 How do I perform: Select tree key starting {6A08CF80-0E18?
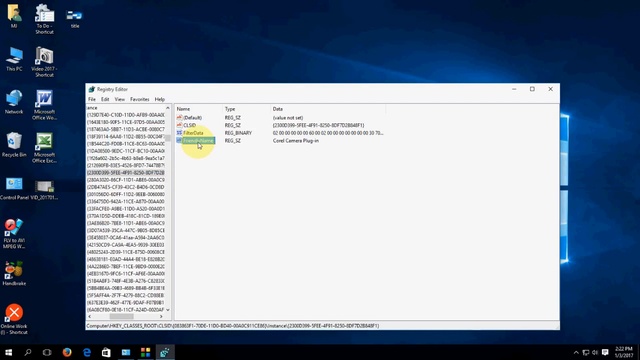tap(126, 310)
